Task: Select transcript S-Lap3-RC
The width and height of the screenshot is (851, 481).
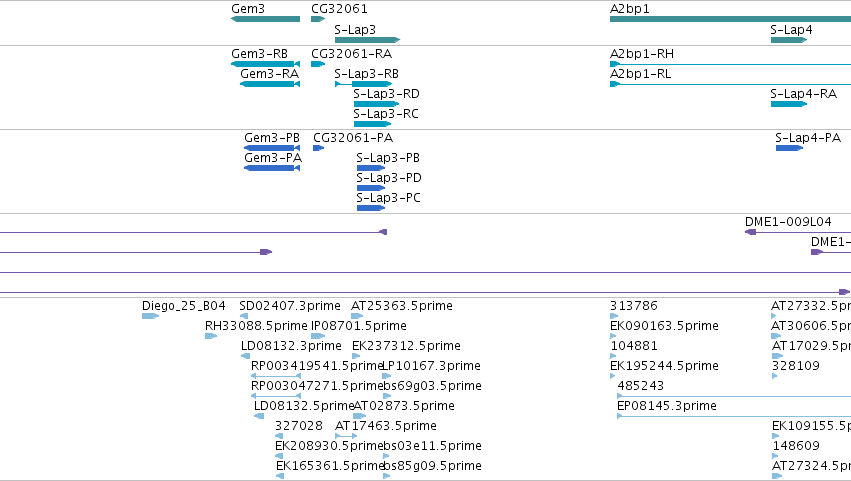Action: pos(372,124)
